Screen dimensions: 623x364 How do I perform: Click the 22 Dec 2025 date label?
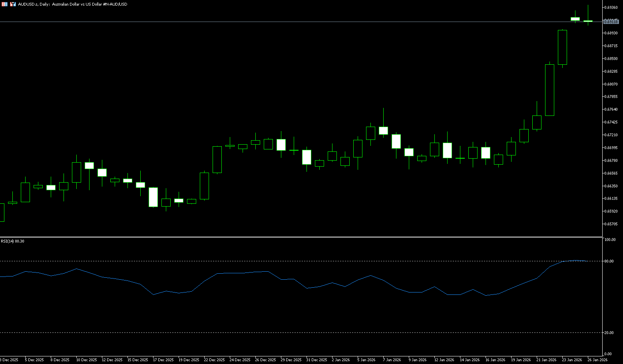point(214,360)
